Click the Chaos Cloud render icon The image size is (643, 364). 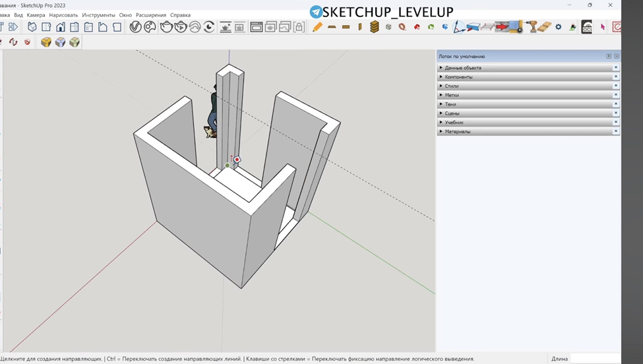195,27
